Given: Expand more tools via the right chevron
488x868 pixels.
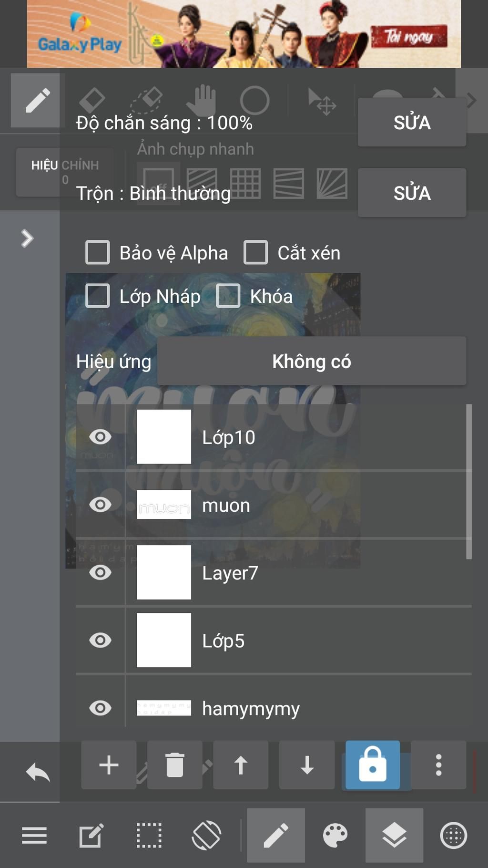Looking at the screenshot, I should [473, 100].
